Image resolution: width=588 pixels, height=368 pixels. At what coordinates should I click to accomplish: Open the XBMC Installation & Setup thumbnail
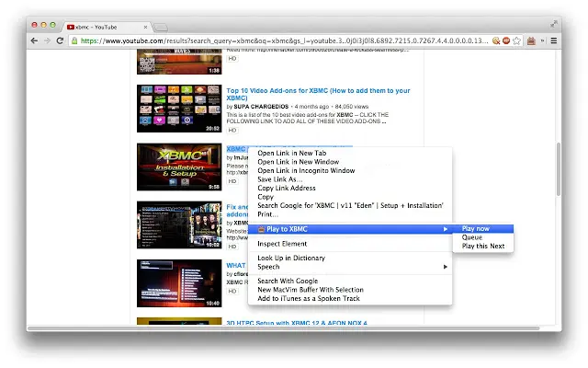coord(179,167)
